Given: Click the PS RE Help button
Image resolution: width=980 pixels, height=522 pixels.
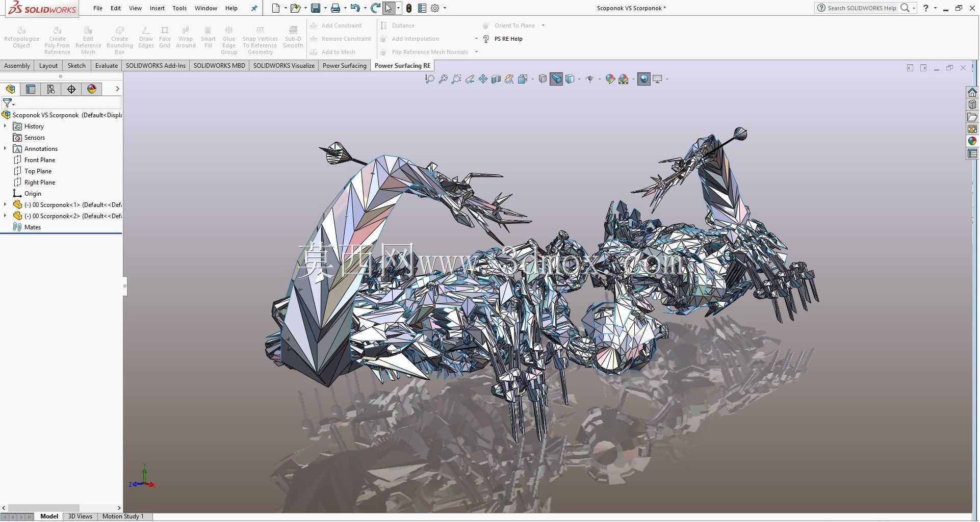Looking at the screenshot, I should 502,39.
